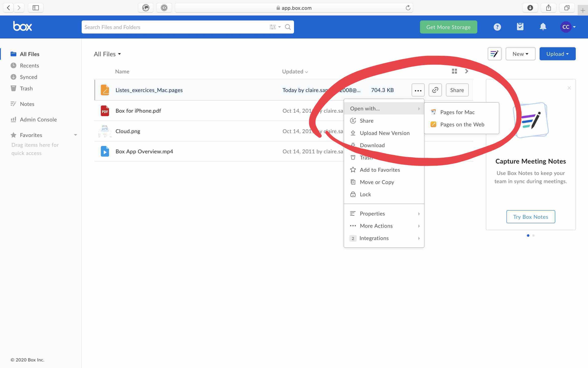Screen dimensions: 588x368
Task: Sort by Name column header
Action: [x=122, y=72]
